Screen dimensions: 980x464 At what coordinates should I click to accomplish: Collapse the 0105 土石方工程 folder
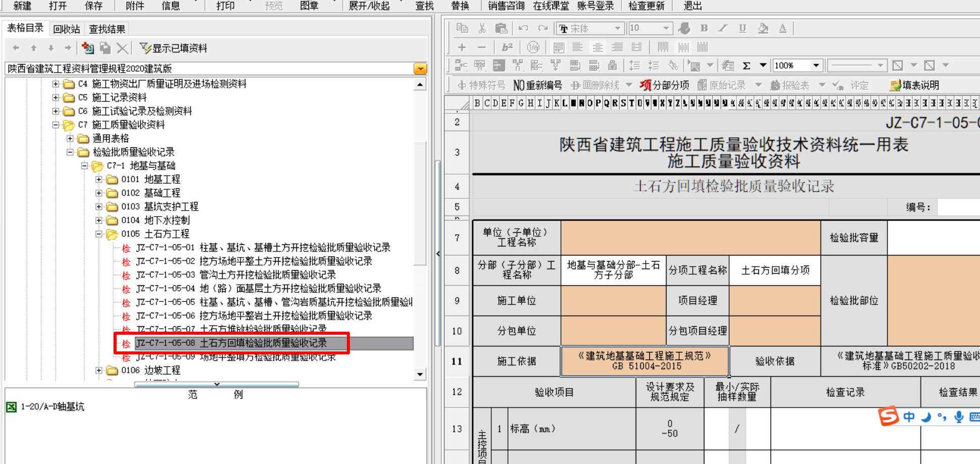(99, 234)
